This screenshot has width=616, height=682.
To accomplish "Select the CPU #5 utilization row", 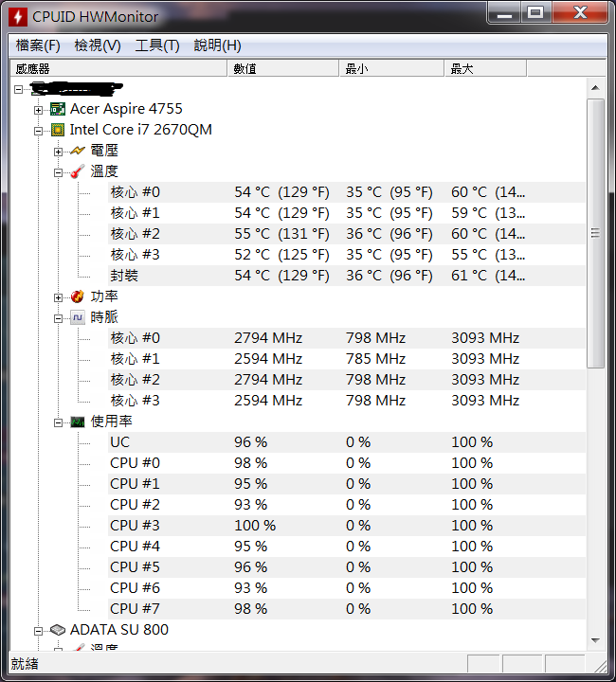I will 346,567.
